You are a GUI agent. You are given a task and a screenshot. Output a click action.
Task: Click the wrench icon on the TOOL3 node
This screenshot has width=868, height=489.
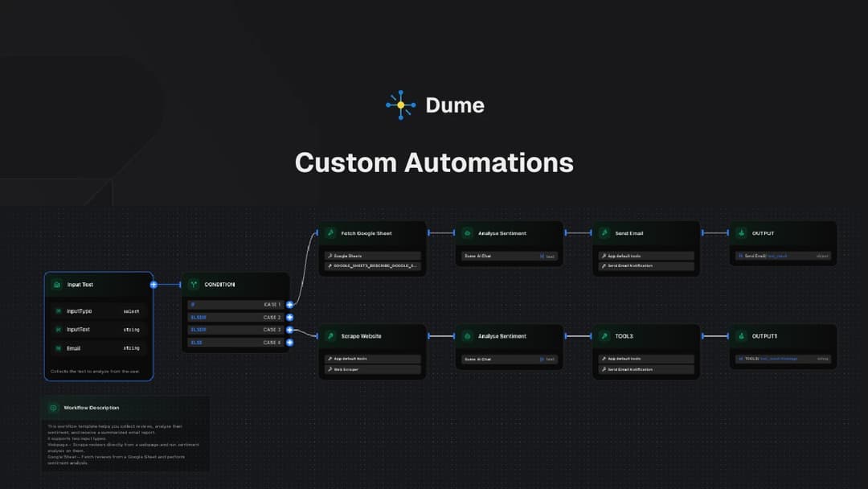tap(605, 336)
